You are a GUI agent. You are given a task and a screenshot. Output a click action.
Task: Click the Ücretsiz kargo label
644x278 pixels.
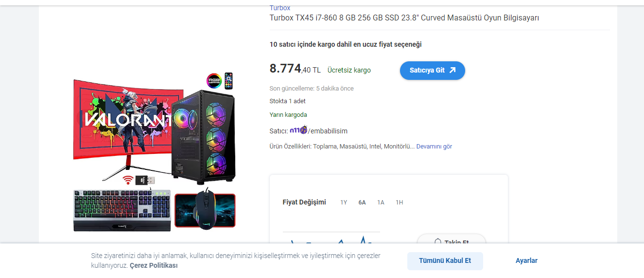[349, 70]
